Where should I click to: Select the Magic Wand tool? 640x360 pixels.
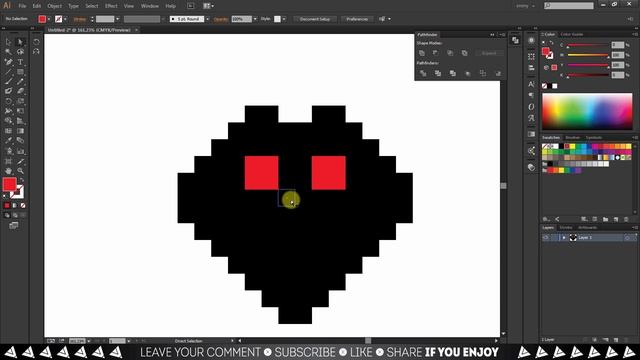pyautogui.click(x=8, y=52)
